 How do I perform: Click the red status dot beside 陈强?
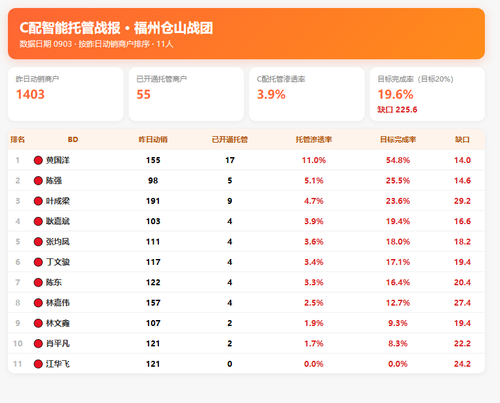tap(38, 181)
